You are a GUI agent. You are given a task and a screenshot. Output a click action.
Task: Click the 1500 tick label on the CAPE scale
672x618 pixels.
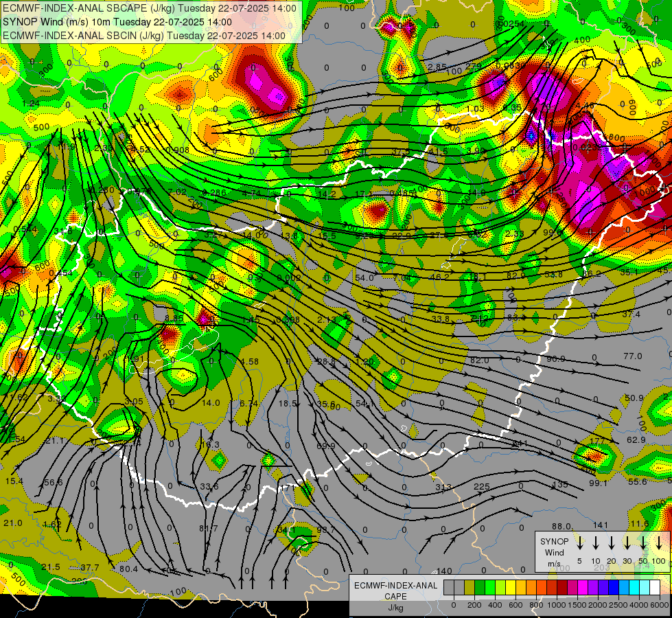coord(577,605)
